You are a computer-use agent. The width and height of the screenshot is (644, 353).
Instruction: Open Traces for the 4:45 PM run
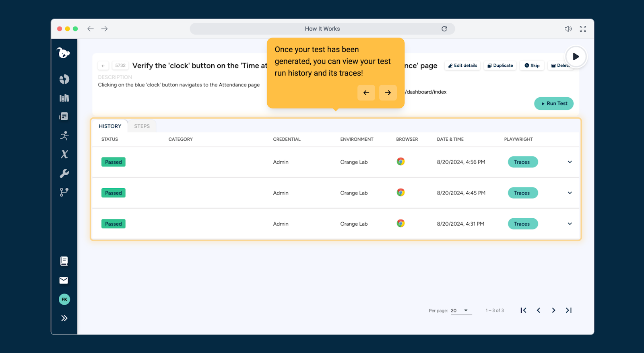point(523,193)
